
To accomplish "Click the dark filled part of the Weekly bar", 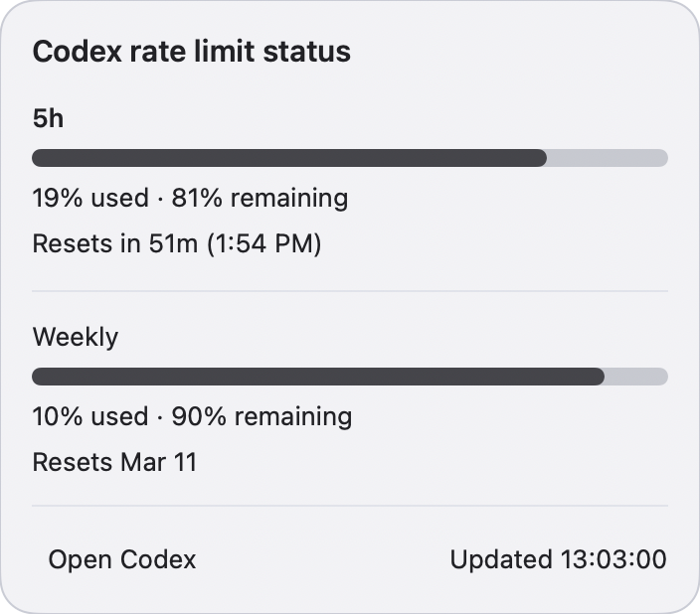I will click(x=318, y=377).
